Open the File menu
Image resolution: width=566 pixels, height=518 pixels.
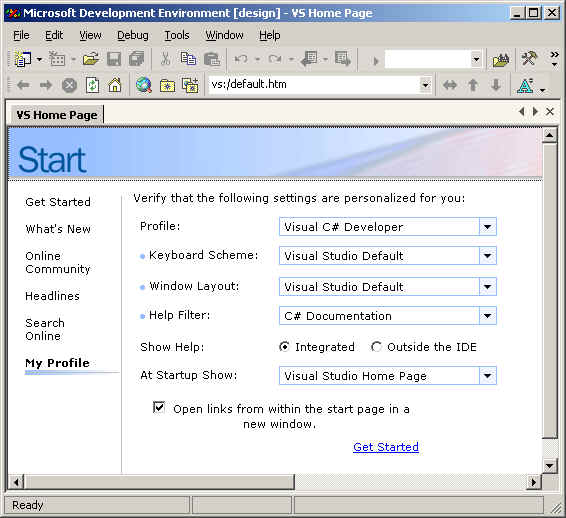pos(21,35)
